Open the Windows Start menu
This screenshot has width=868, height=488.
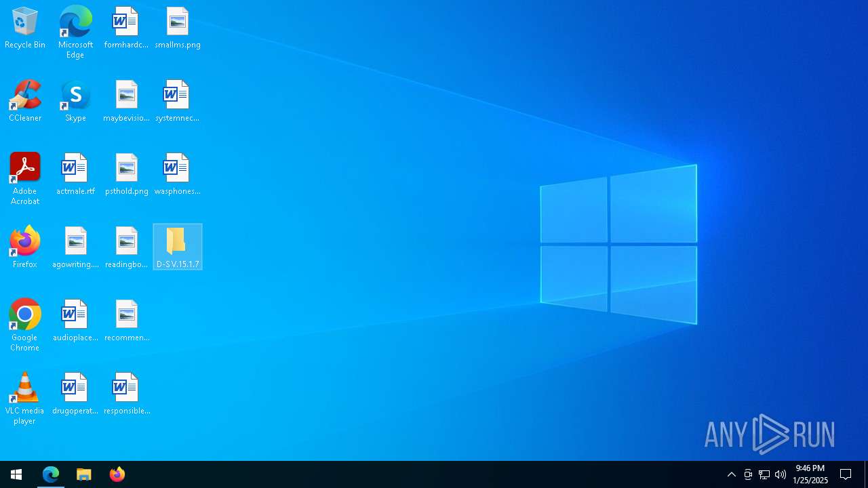point(16,474)
